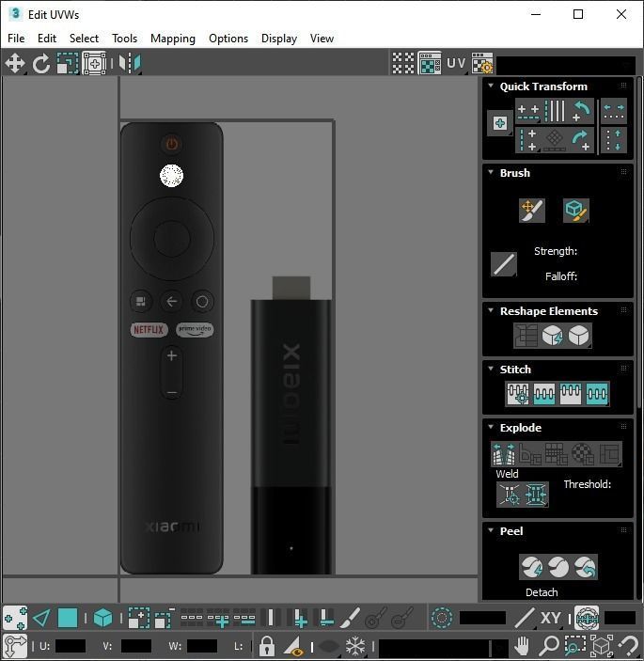Select the Move Selected Subobjects tool
Viewport: 644px width, 661px height.
pyautogui.click(x=15, y=63)
